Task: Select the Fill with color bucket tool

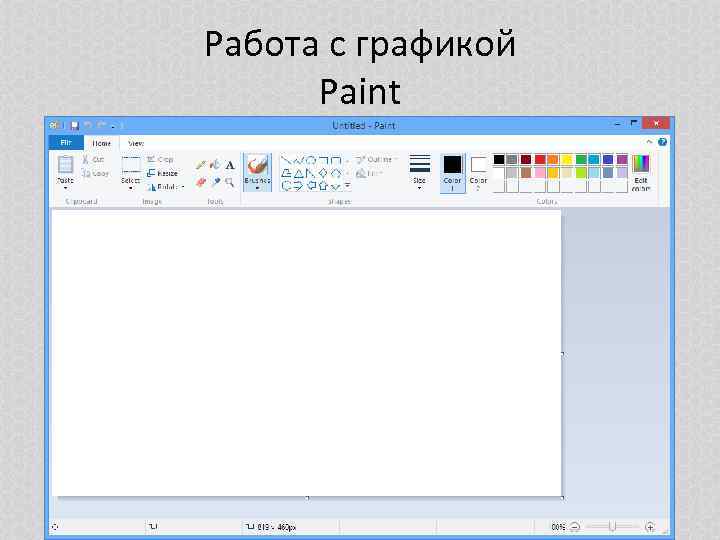Action: (x=215, y=165)
